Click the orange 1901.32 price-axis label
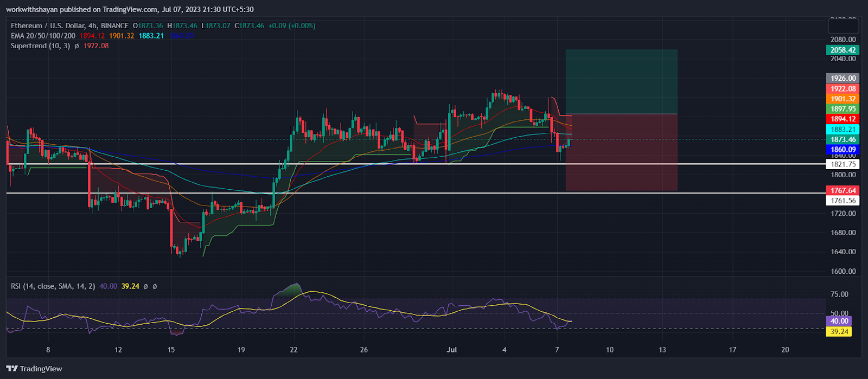The height and width of the screenshot is (379, 868). click(843, 99)
